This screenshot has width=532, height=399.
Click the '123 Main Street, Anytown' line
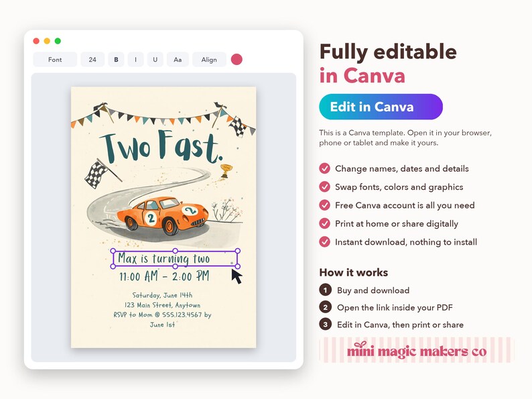point(162,304)
